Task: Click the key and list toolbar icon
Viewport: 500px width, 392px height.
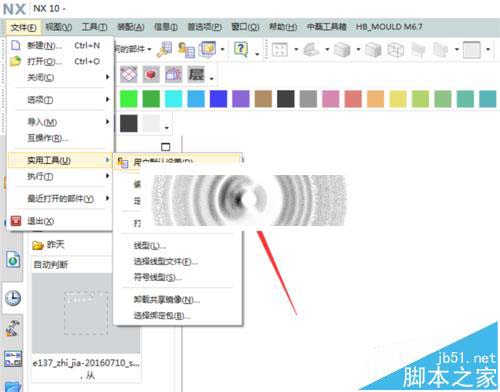Action: tap(165, 49)
